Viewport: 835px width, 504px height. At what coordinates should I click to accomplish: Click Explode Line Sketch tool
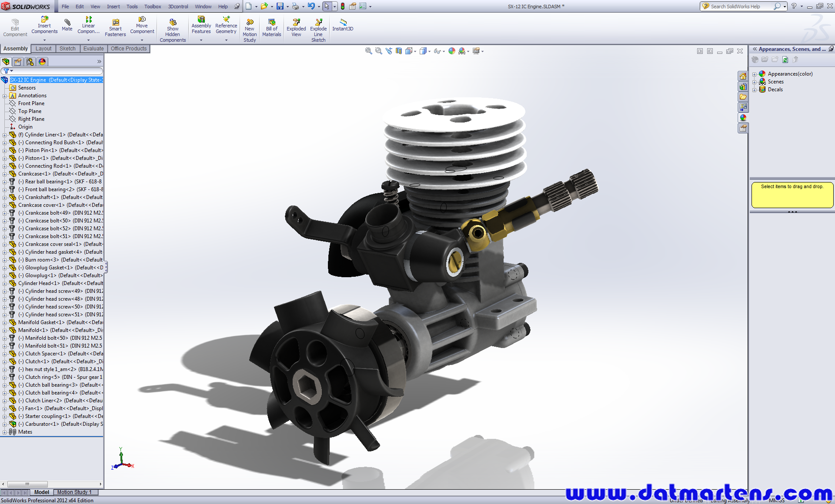point(318,30)
